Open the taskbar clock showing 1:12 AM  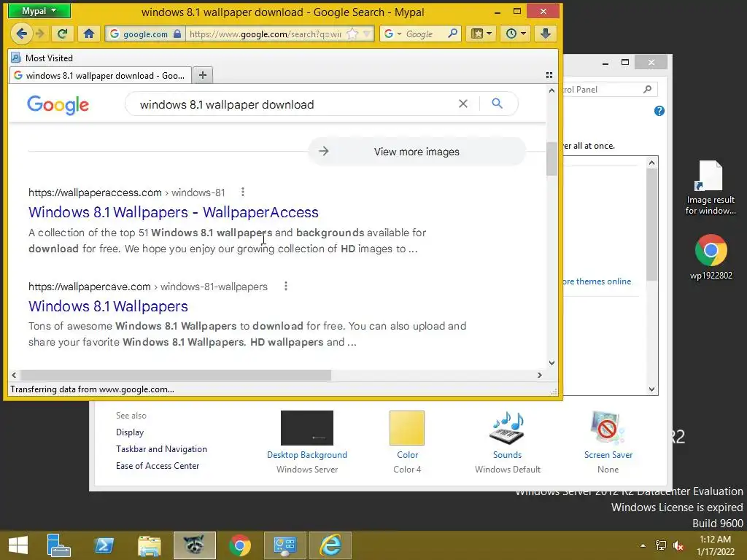tap(716, 545)
